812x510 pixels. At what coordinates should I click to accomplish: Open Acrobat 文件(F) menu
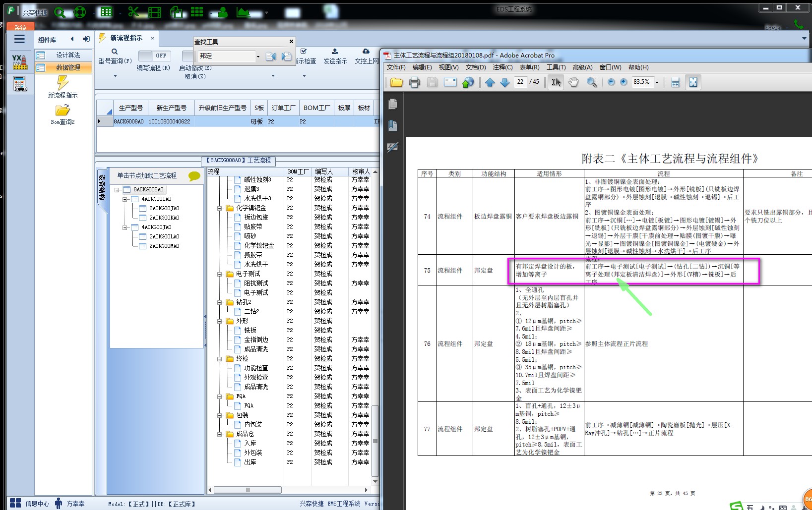pyautogui.click(x=396, y=67)
